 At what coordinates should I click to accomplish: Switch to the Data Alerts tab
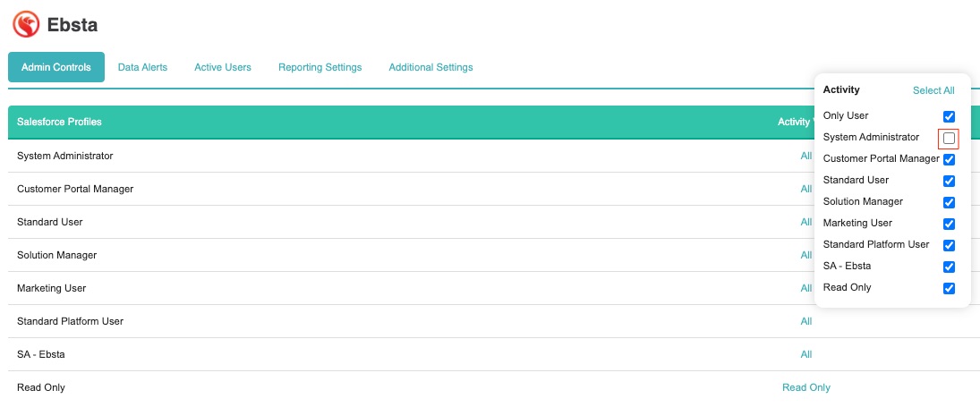coord(142,67)
